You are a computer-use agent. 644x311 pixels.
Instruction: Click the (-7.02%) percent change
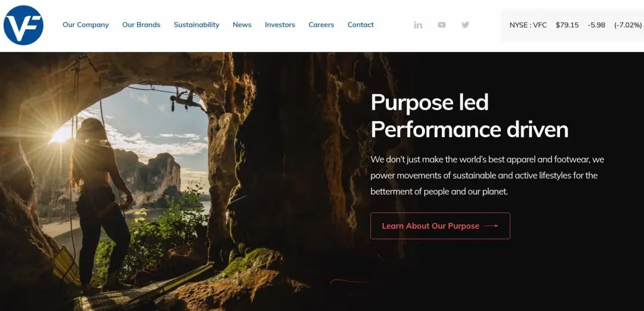(628, 25)
